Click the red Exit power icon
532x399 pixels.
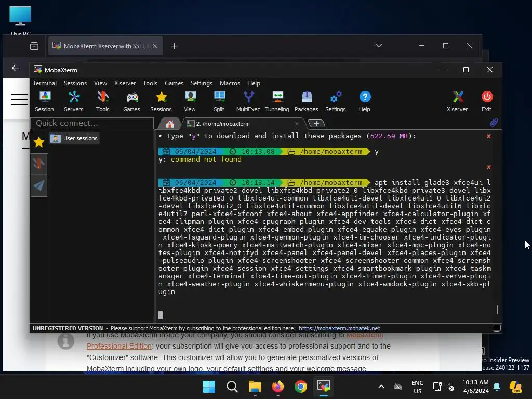(487, 101)
